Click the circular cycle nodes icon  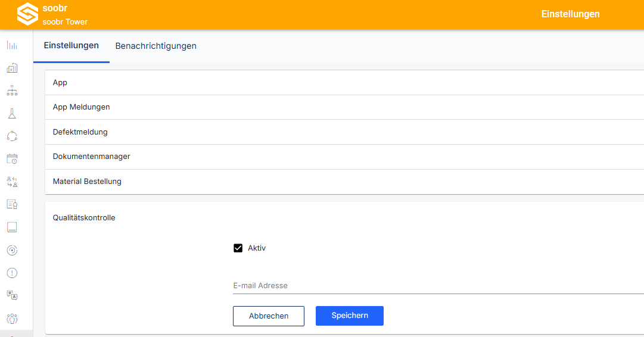click(x=12, y=136)
